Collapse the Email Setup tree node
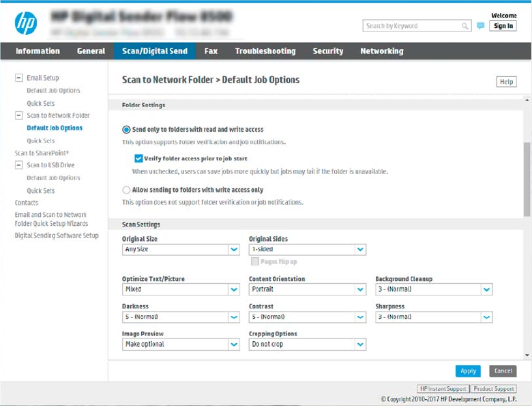 [x=18, y=78]
